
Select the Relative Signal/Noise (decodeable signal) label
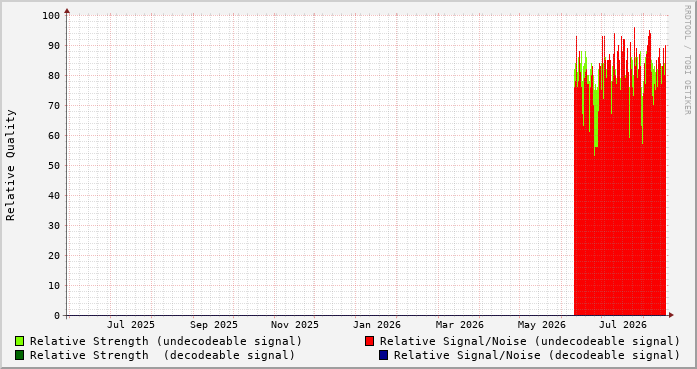537,356
